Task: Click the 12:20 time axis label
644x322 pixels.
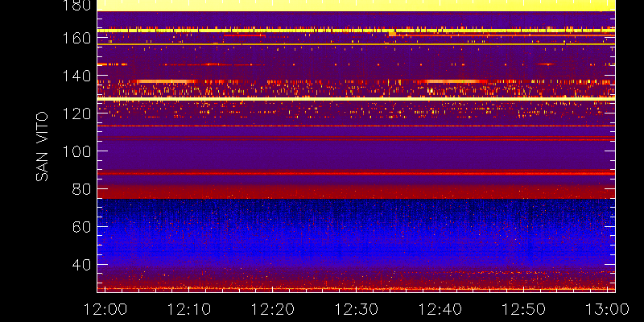Action: click(x=272, y=309)
